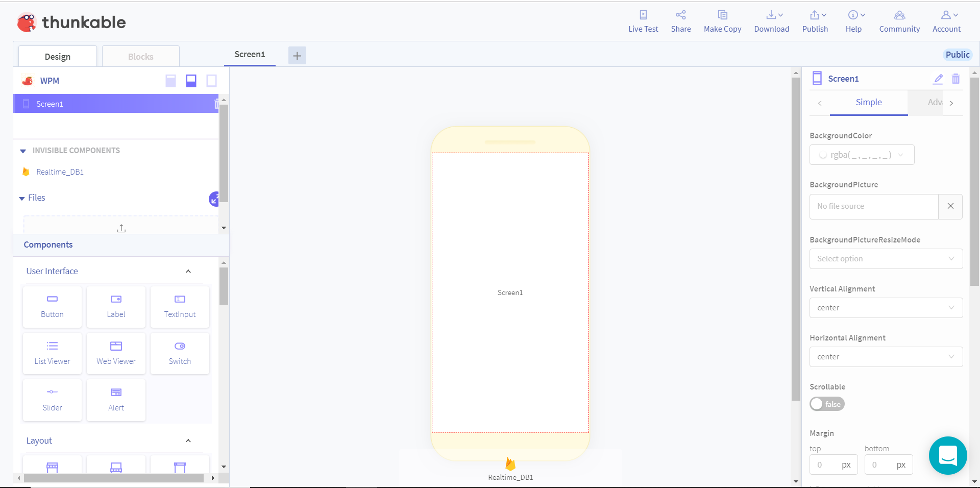
Task: Collapse the Files section
Action: click(22, 198)
